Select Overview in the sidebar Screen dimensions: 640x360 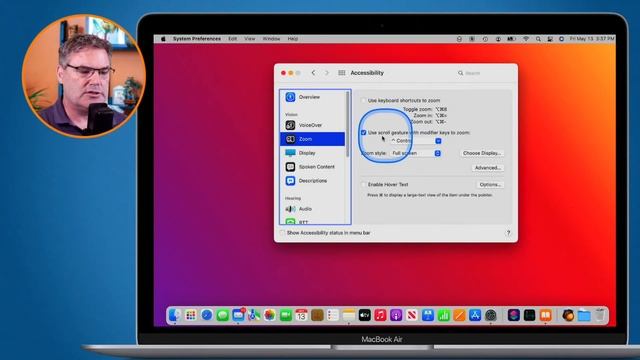313,97
